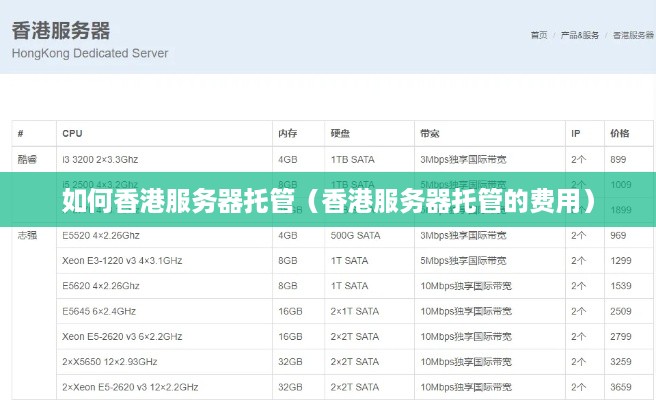Select the 酷睿 category cell

[27, 159]
